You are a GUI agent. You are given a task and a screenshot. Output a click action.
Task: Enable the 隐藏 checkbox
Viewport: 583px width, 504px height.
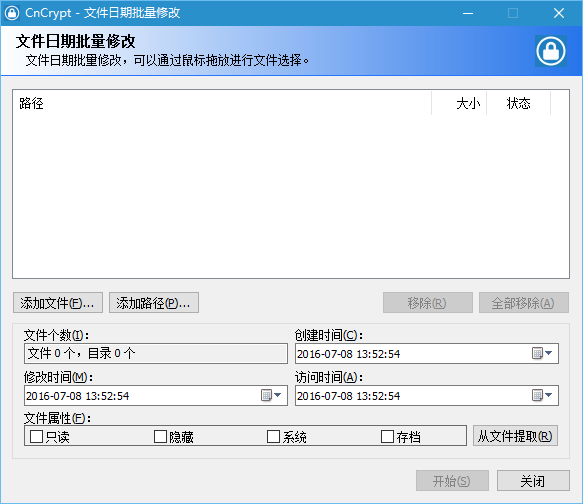coord(160,436)
